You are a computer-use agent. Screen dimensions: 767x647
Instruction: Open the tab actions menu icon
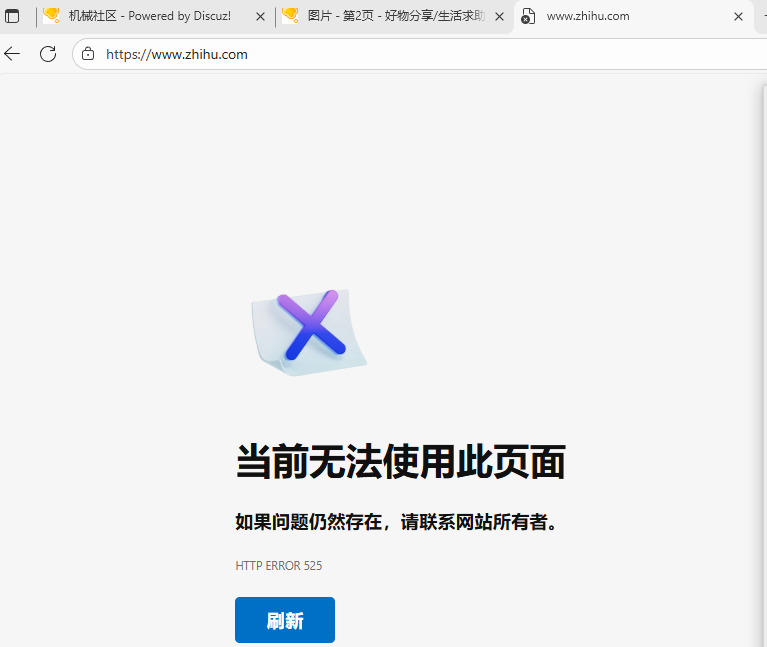tap(12, 16)
